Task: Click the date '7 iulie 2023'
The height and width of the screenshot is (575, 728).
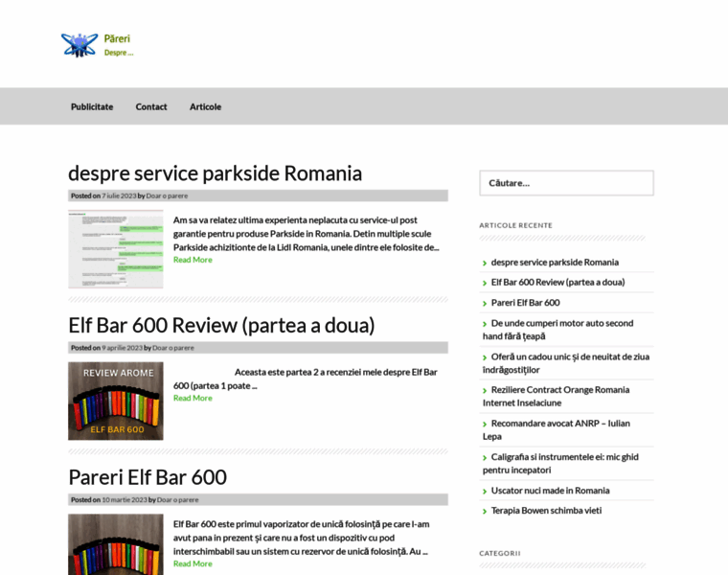Action: [x=119, y=196]
